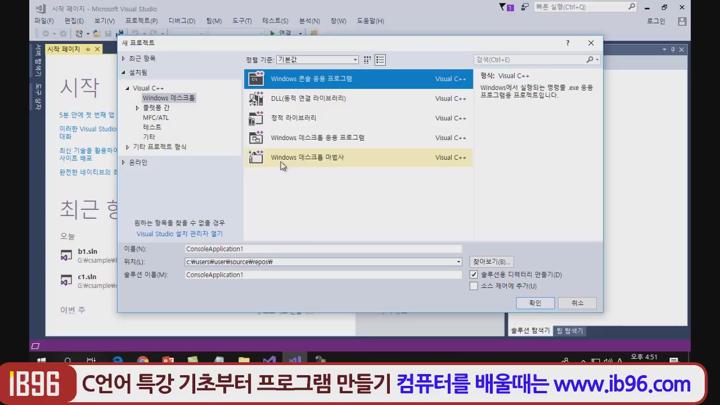The height and width of the screenshot is (405, 720).
Task: Close the 시작 페이지 tab
Action: click(x=97, y=49)
